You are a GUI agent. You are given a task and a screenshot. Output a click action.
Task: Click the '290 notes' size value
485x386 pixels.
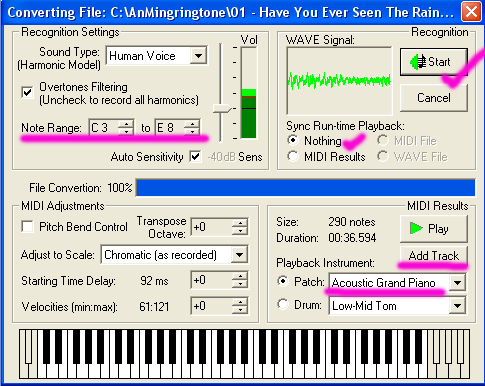click(x=352, y=222)
